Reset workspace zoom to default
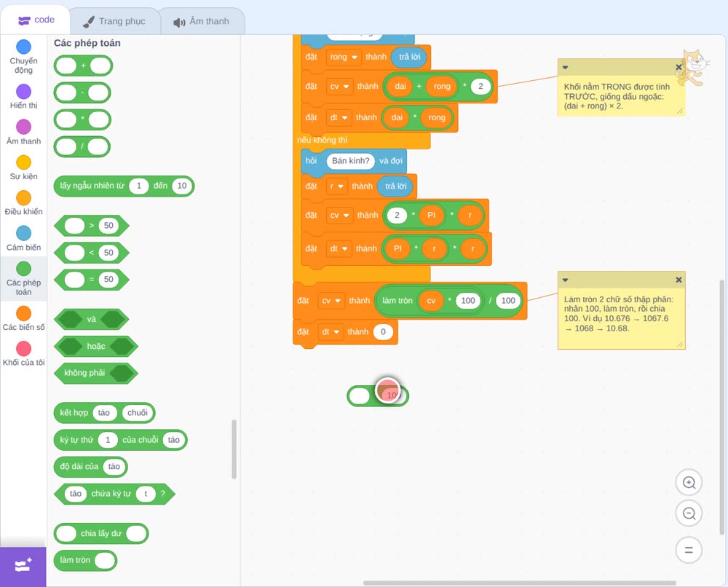The image size is (728, 587). click(689, 550)
